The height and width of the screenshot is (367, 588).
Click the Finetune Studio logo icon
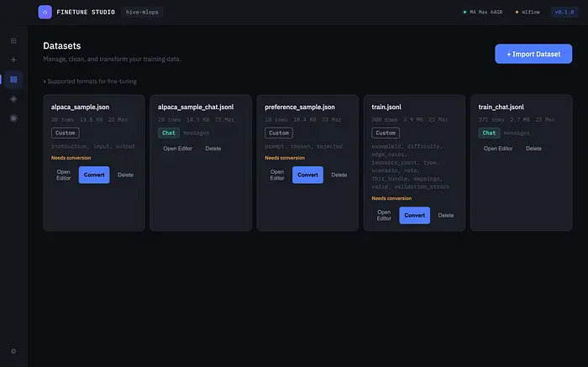tap(45, 13)
